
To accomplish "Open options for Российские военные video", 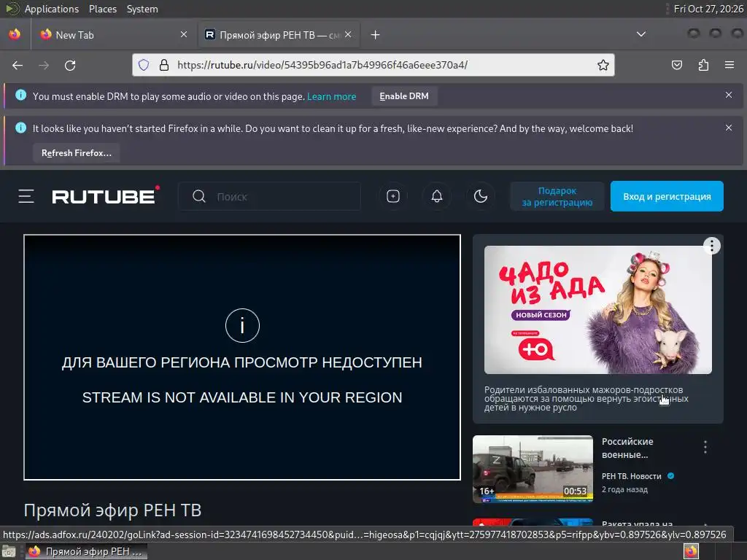I will (705, 447).
